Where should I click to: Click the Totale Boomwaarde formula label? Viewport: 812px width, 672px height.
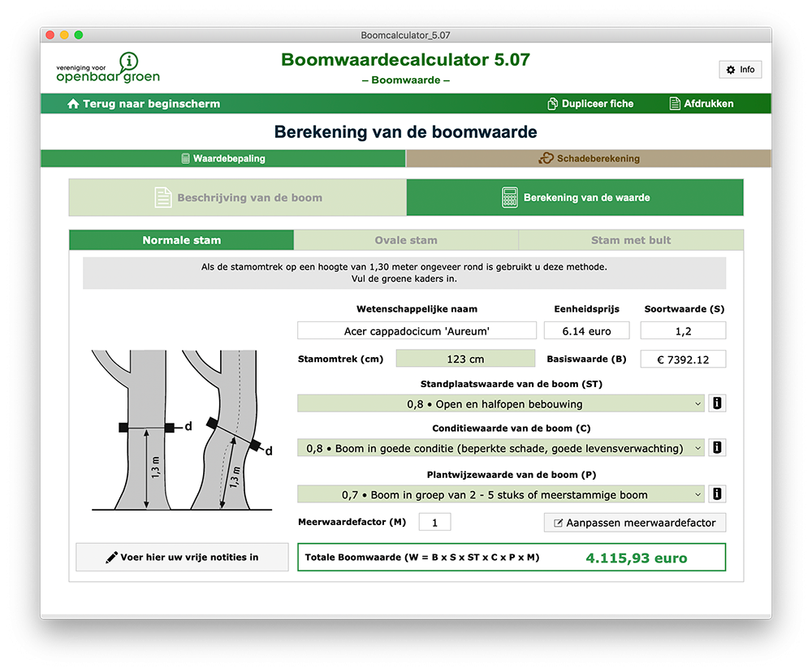422,557
